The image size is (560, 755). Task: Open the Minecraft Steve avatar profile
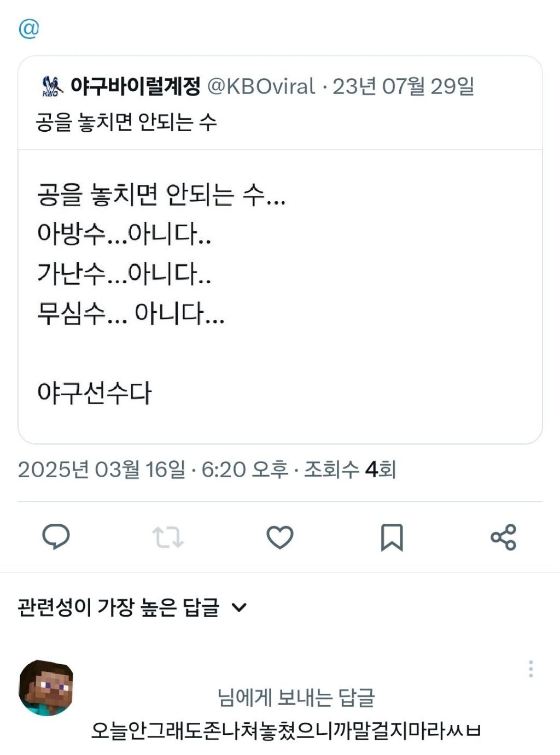tap(46, 687)
